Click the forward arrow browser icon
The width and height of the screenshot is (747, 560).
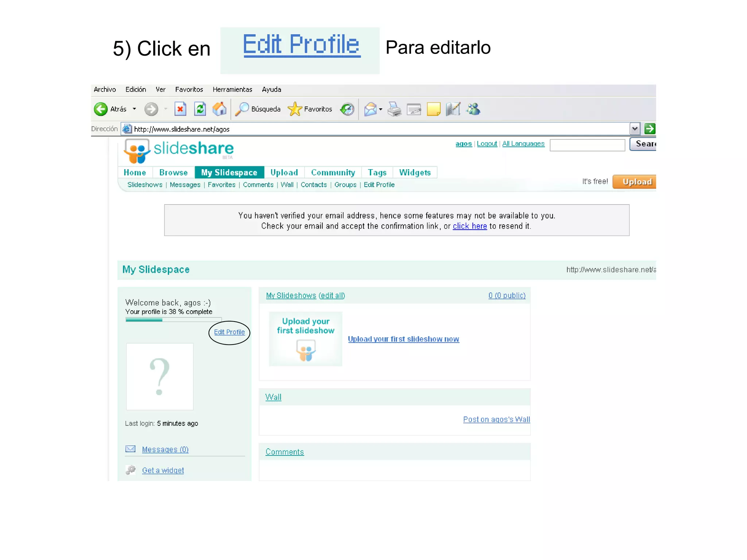point(151,109)
